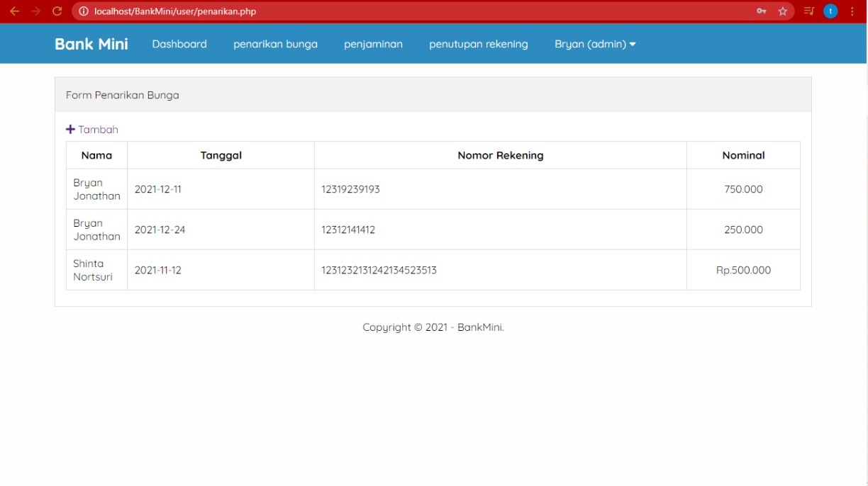Open penjaminan navigation item
The image size is (868, 486).
pyautogui.click(x=373, y=44)
